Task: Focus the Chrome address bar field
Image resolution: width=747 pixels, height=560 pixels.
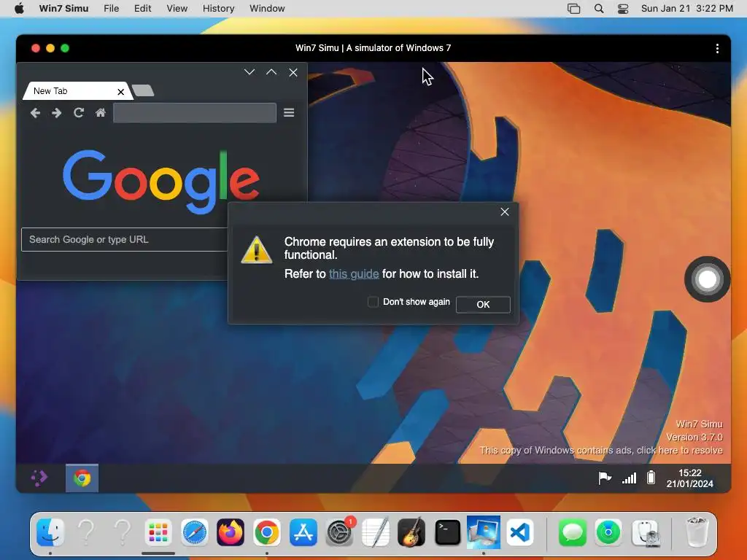Action: 195,113
